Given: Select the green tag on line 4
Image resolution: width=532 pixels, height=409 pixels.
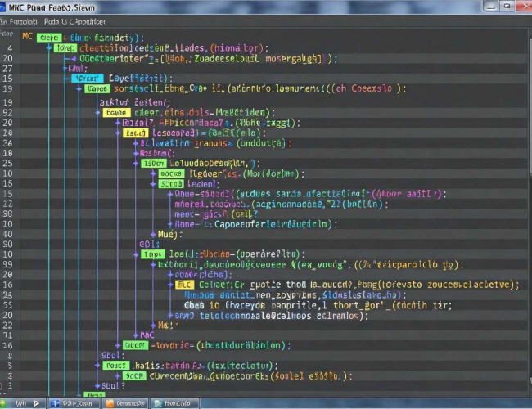Looking at the screenshot, I should pos(65,48).
